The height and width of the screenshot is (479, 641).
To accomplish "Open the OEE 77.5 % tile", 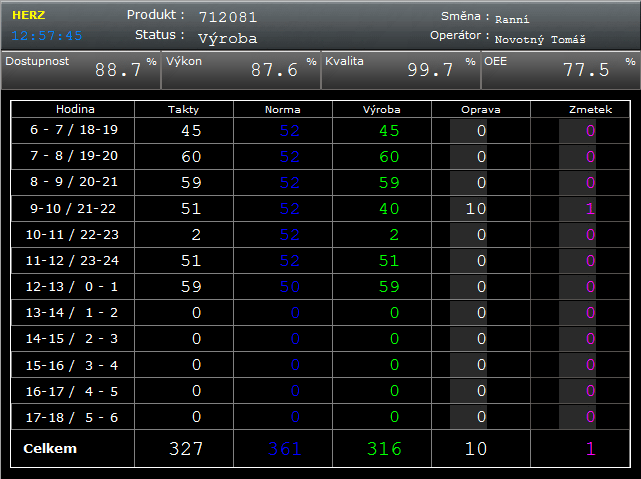I will point(560,70).
